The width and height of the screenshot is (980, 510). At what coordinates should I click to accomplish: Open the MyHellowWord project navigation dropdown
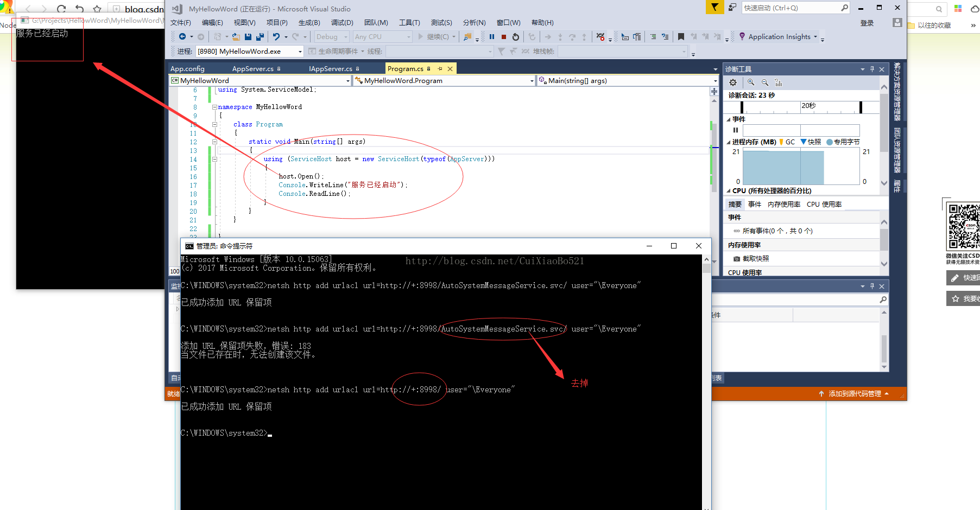pyautogui.click(x=348, y=80)
